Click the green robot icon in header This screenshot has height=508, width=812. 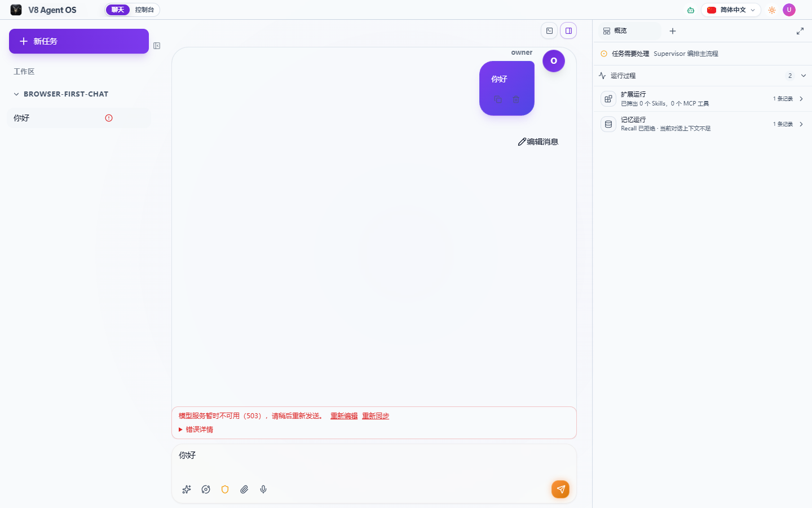coord(691,10)
